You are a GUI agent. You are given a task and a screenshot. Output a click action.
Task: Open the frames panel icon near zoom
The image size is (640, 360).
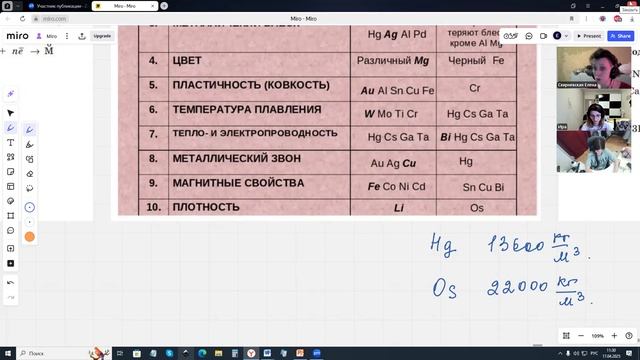tap(566, 336)
